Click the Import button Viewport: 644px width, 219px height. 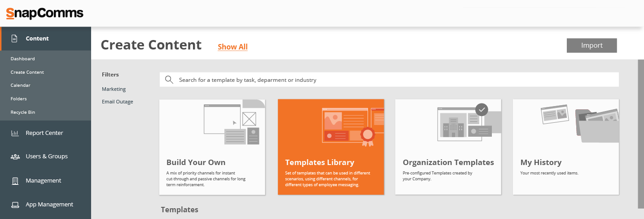point(592,45)
